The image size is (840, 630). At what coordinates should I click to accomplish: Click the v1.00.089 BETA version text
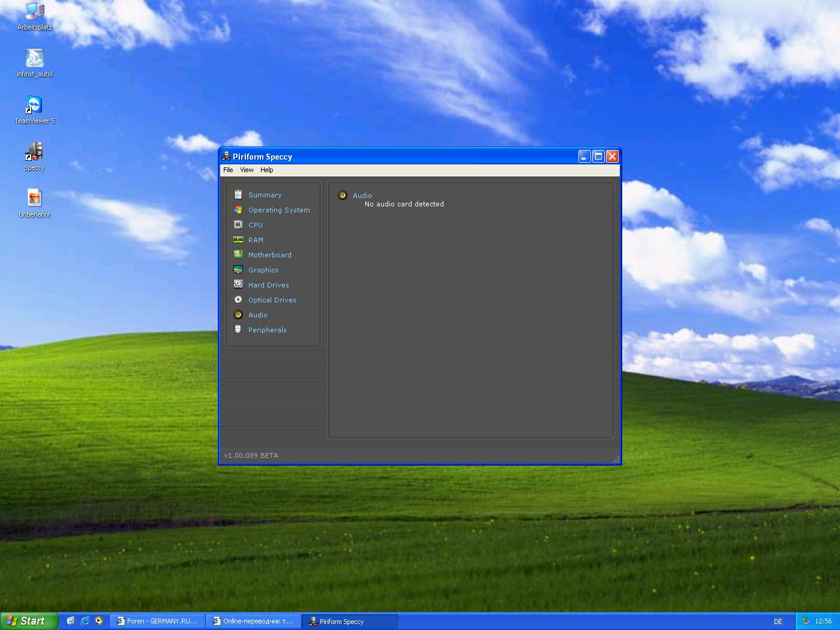click(251, 455)
